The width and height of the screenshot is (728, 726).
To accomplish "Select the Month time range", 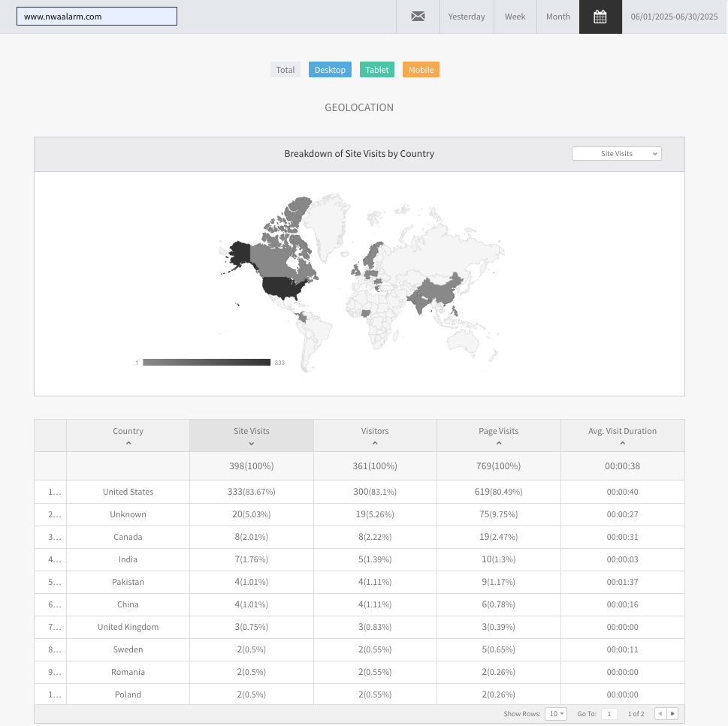I will coord(557,17).
